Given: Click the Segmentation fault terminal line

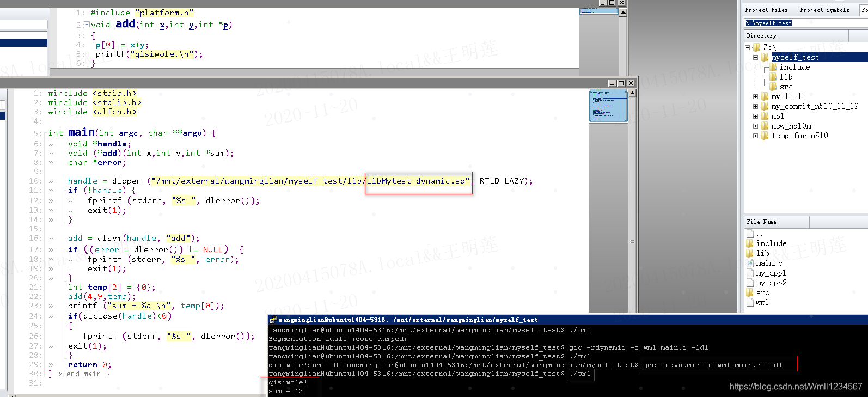Looking at the screenshot, I should click(x=337, y=339).
